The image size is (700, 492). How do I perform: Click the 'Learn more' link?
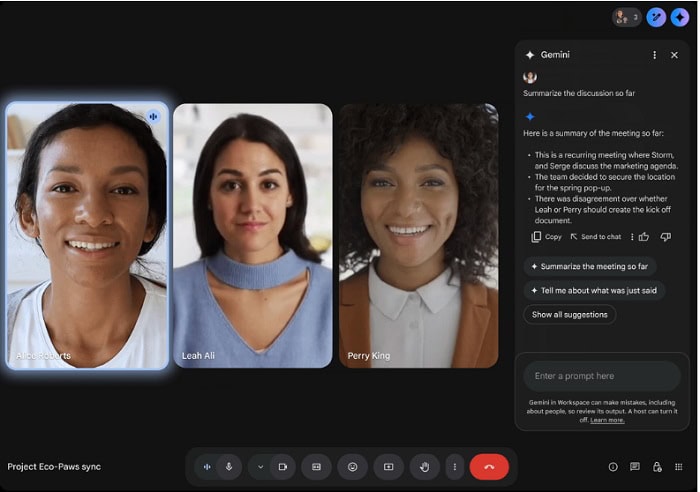click(x=607, y=420)
